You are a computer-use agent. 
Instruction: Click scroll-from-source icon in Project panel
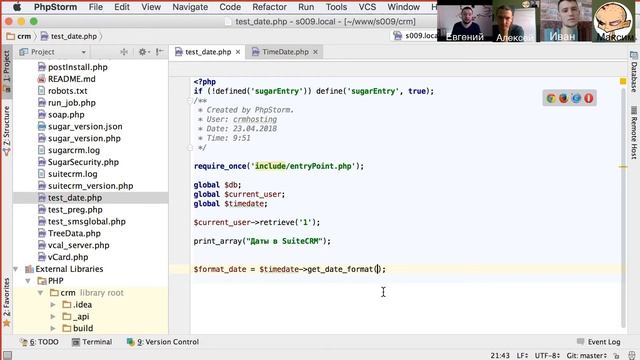click(x=124, y=52)
